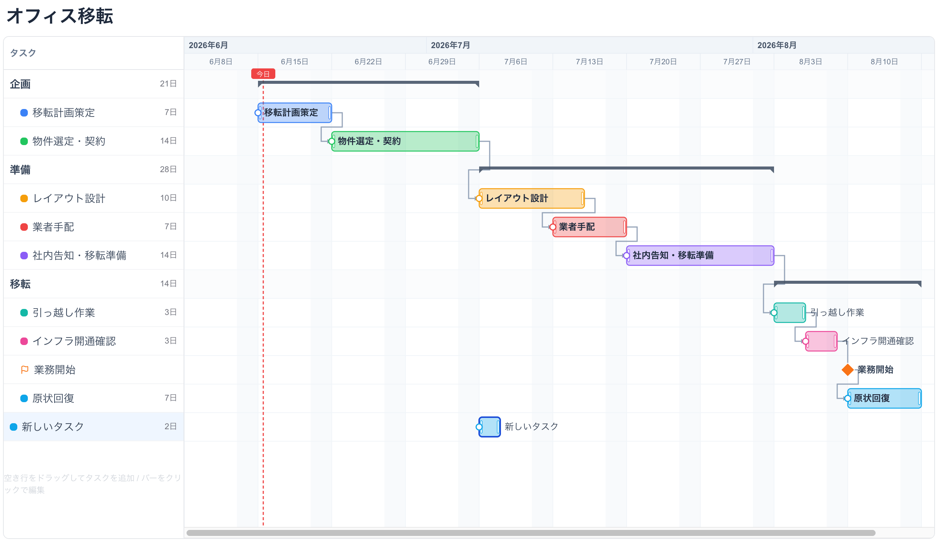Click the red dot next to 業者手配

(24, 227)
